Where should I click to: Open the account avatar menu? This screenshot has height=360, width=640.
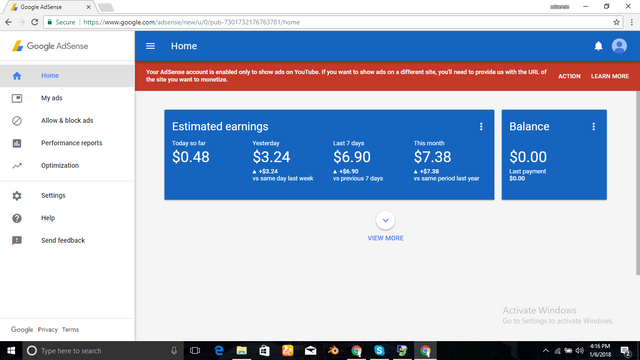tap(619, 46)
